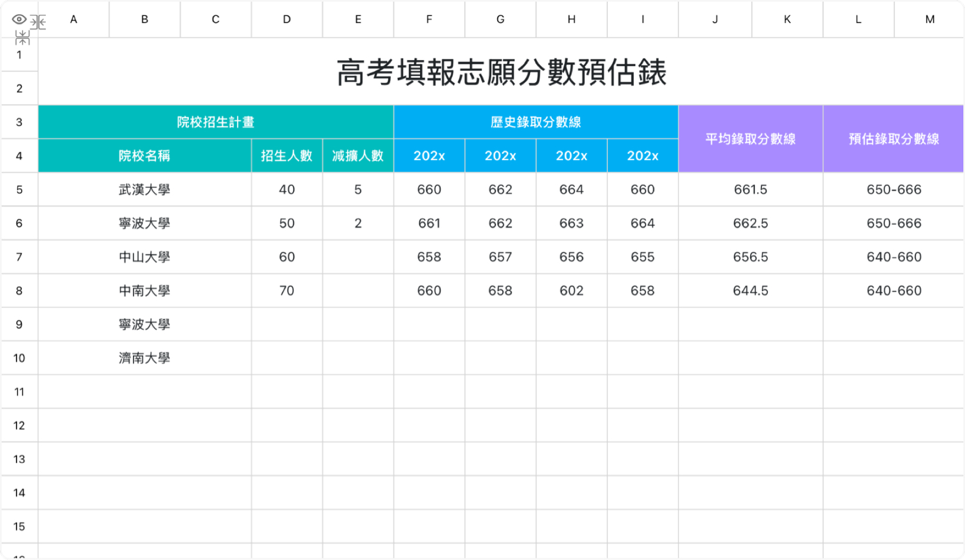Click the 院校名稱 column header
The width and height of the screenshot is (965, 560).
coord(145,156)
